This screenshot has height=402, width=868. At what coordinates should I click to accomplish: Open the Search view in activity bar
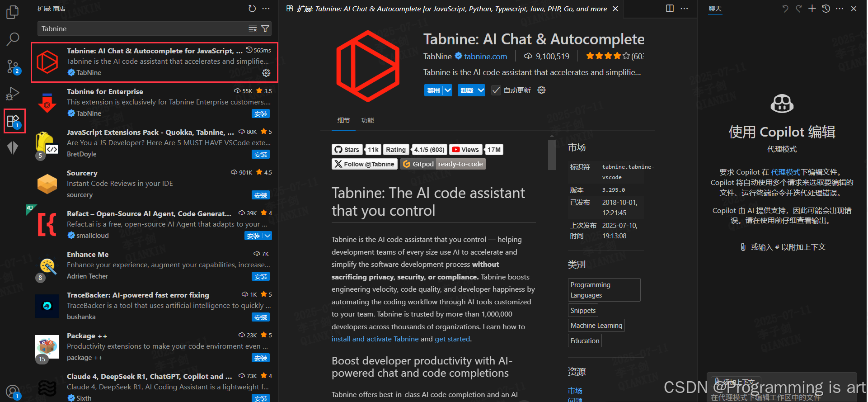pos(13,39)
